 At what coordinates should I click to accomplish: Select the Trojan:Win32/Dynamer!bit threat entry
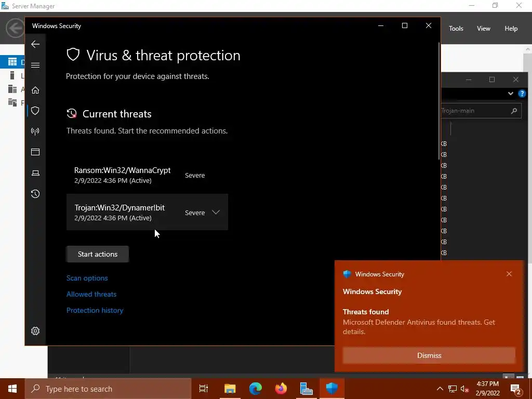(x=147, y=212)
